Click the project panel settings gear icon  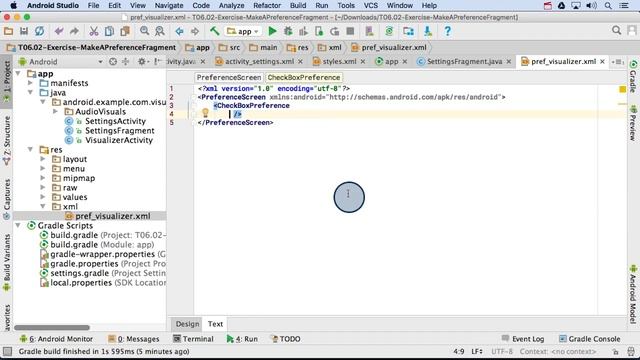(x=142, y=62)
